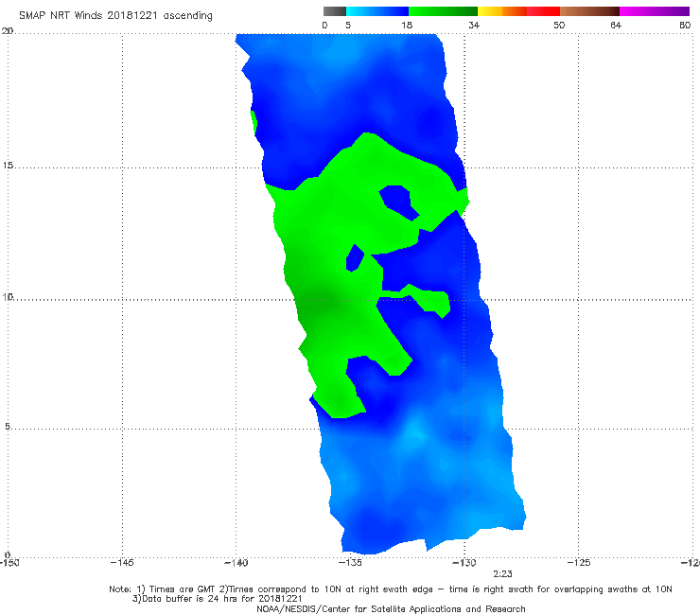This screenshot has height=615, width=700.
Task: Click the latitude axis label '15'
Action: pyautogui.click(x=8, y=166)
